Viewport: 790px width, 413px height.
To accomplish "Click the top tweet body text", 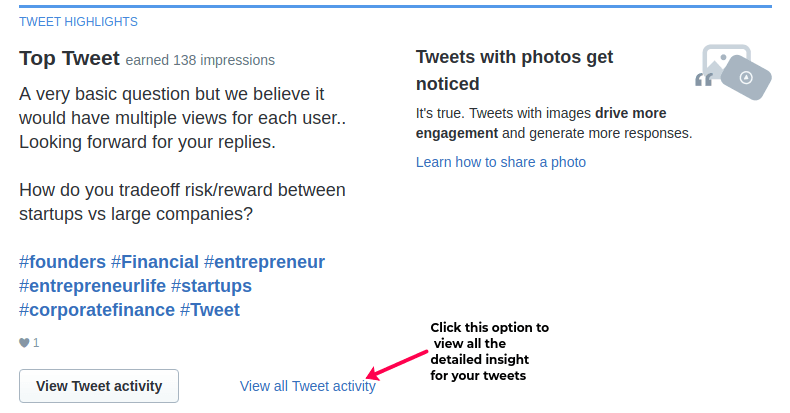I will point(182,154).
